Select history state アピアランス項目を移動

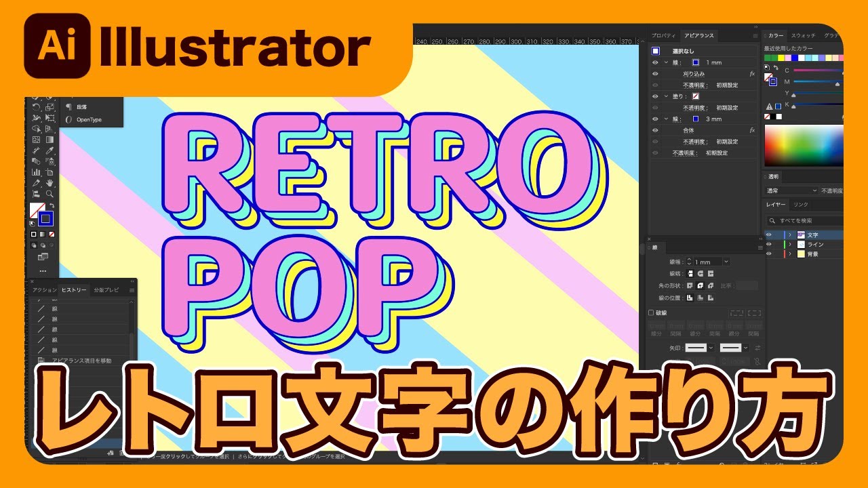tap(81, 361)
